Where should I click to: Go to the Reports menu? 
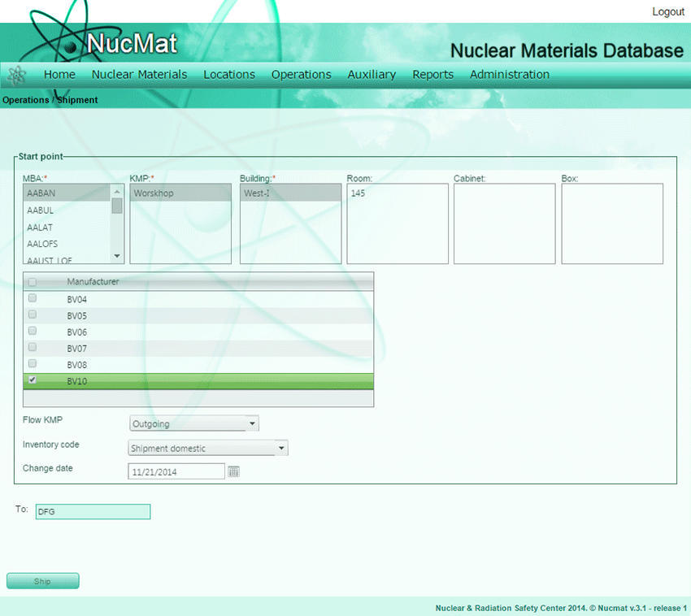click(432, 74)
